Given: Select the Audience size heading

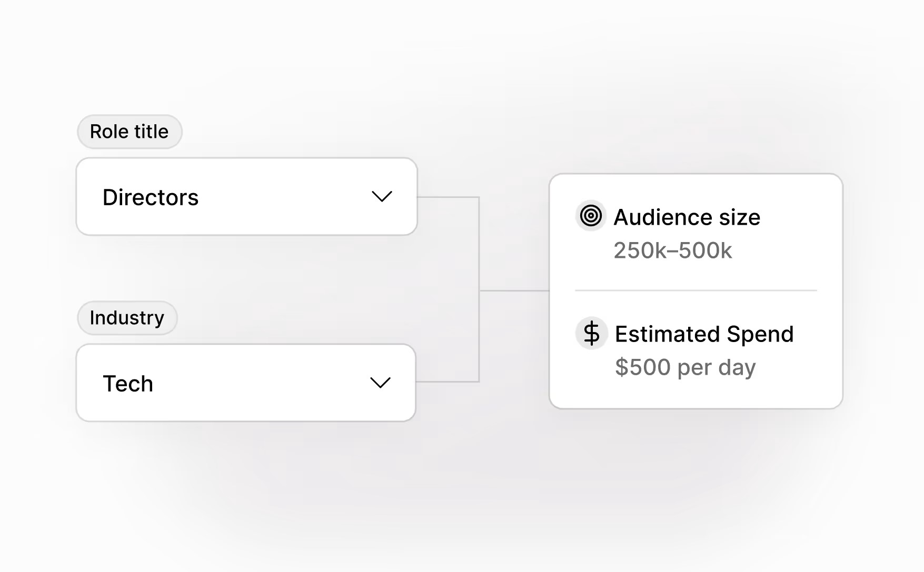Looking at the screenshot, I should (687, 217).
